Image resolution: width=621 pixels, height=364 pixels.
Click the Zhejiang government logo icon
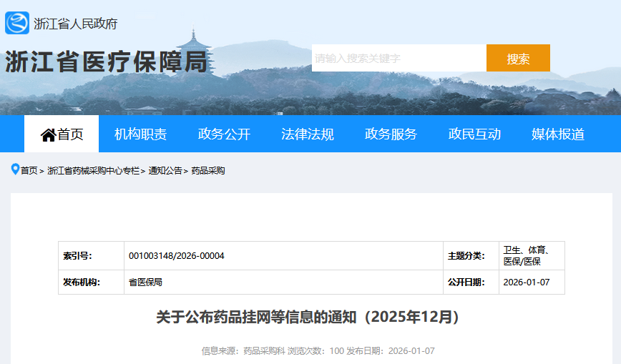click(x=17, y=23)
